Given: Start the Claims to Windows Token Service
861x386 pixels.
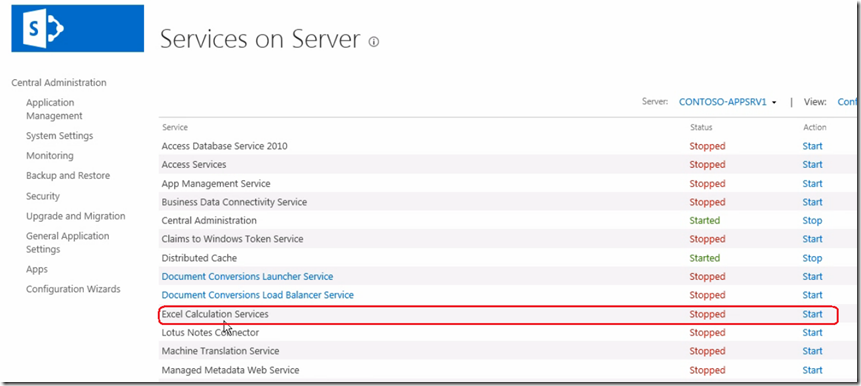Looking at the screenshot, I should click(x=812, y=239).
